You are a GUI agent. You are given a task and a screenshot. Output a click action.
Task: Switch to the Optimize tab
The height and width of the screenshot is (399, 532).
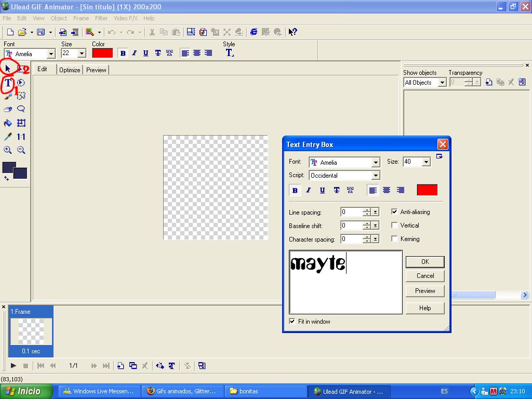[70, 70]
